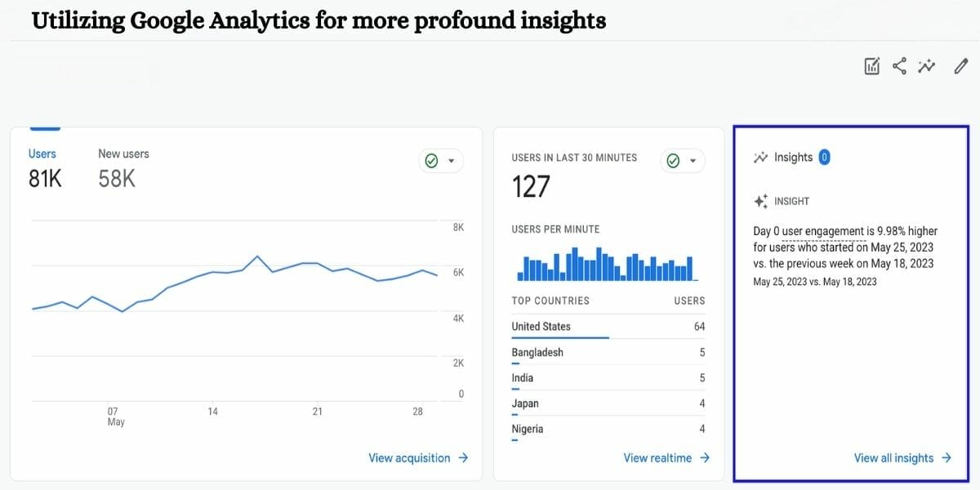Select Bangladesh in the countries list
The width and height of the screenshot is (980, 490).
point(537,352)
